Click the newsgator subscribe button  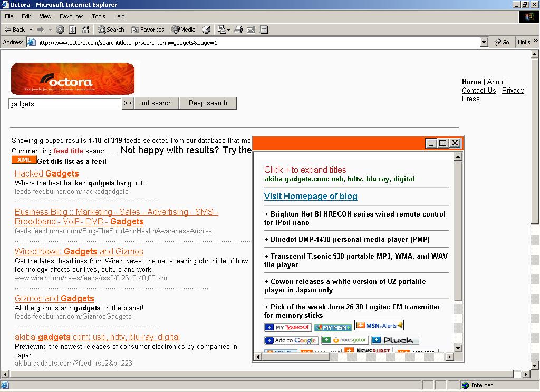(345, 340)
